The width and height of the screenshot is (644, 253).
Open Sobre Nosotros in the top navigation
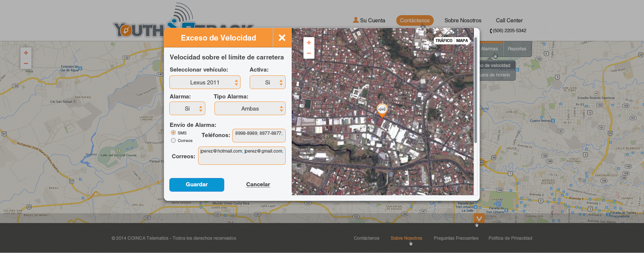[463, 20]
